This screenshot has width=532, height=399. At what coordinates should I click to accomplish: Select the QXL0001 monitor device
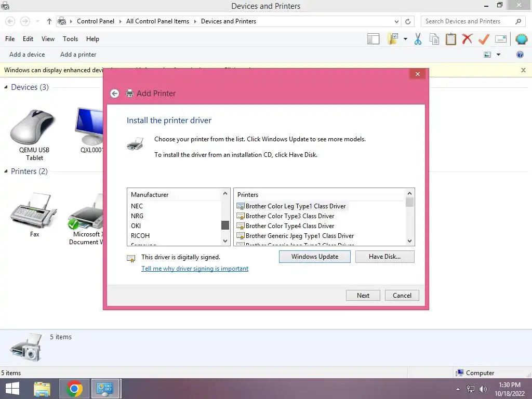(89, 130)
